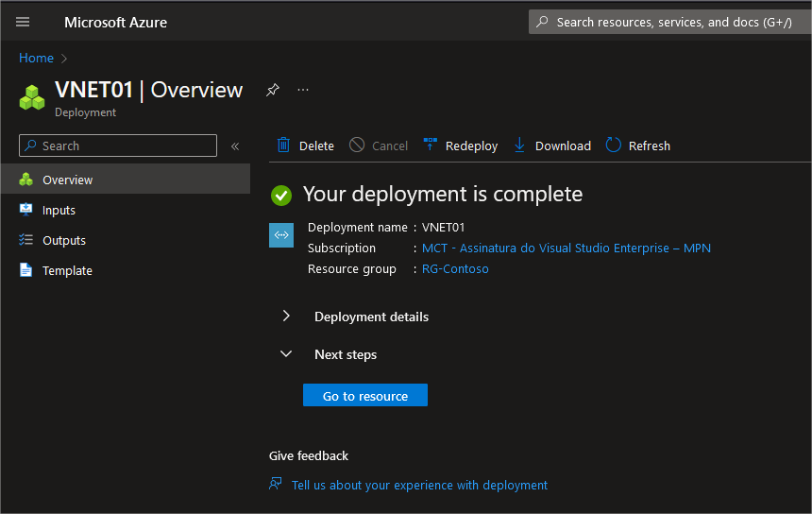Pin the VNET01 deployment to dashboard
This screenshot has width=812, height=514.
tap(273, 90)
